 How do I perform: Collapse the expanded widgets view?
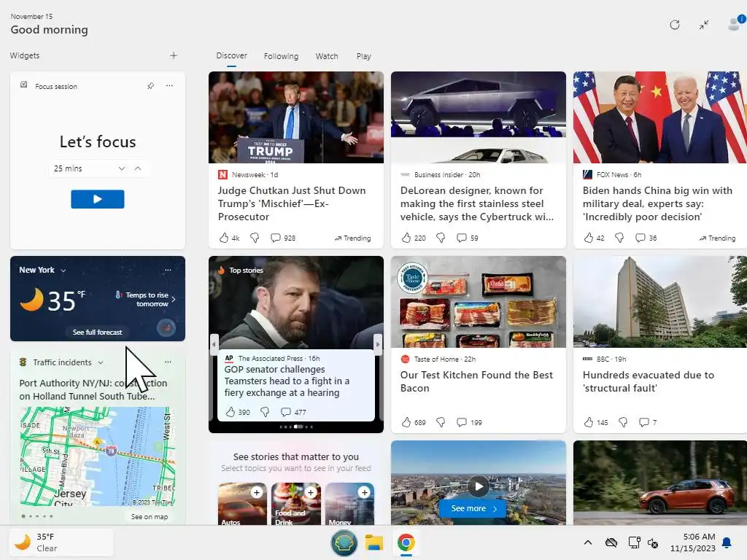coord(704,25)
